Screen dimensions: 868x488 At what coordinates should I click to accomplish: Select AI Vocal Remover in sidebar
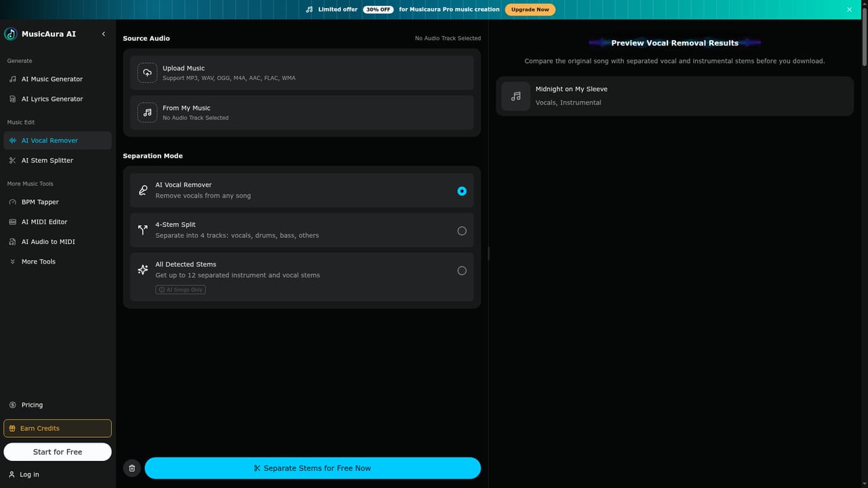58,140
